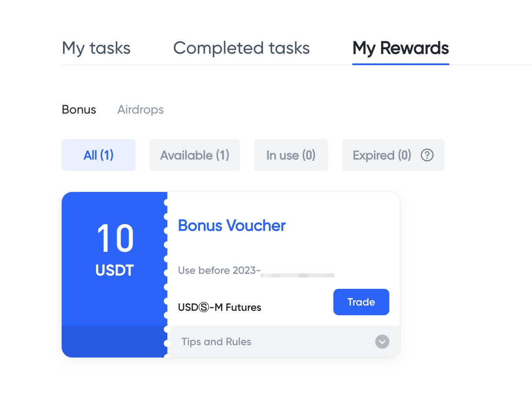Select the Bonus sub-tab
This screenshot has height=398, width=532.
pos(79,110)
